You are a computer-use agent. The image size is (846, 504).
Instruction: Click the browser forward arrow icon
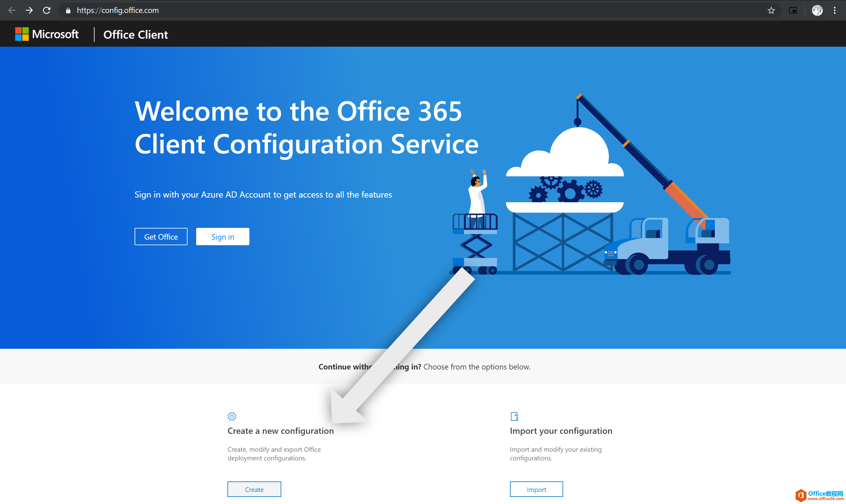click(29, 10)
